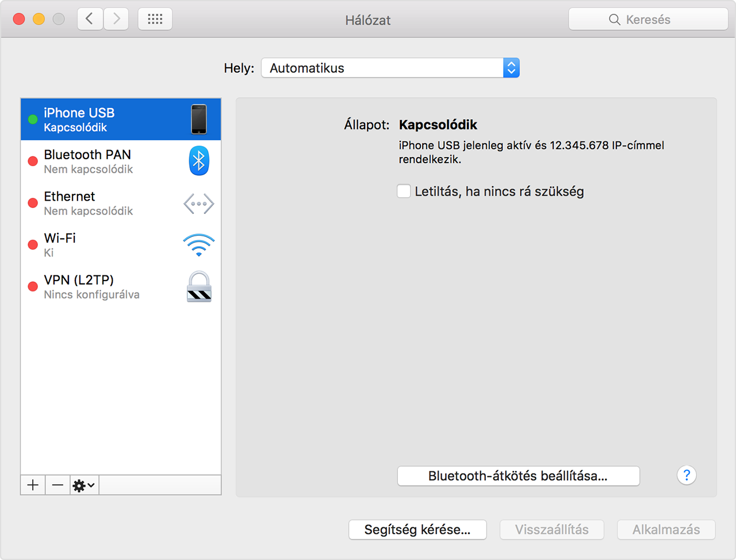736x560 pixels.
Task: Click the red status dot beside Wi-Fi
Action: tap(33, 244)
